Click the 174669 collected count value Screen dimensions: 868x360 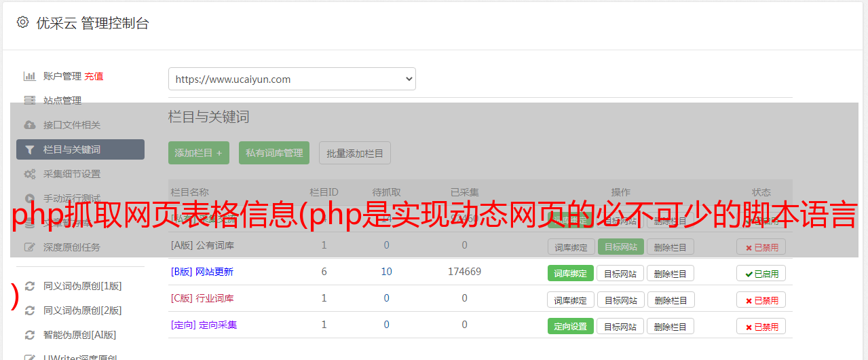(465, 271)
